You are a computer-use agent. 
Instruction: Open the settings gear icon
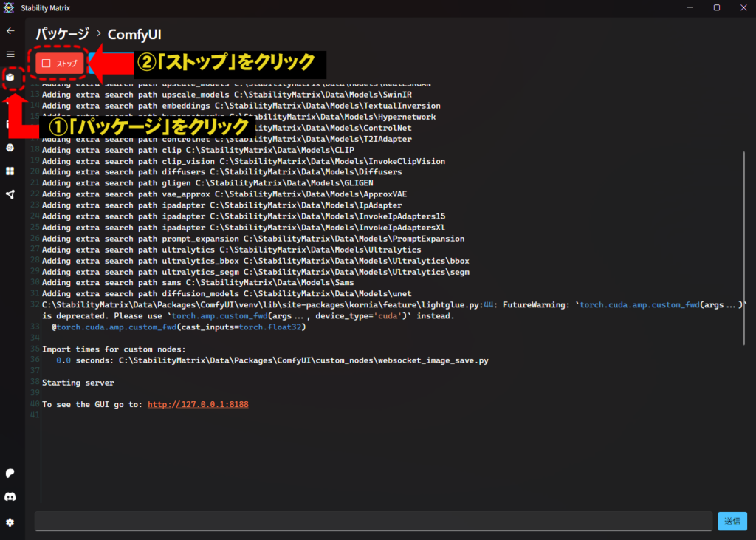(x=10, y=522)
